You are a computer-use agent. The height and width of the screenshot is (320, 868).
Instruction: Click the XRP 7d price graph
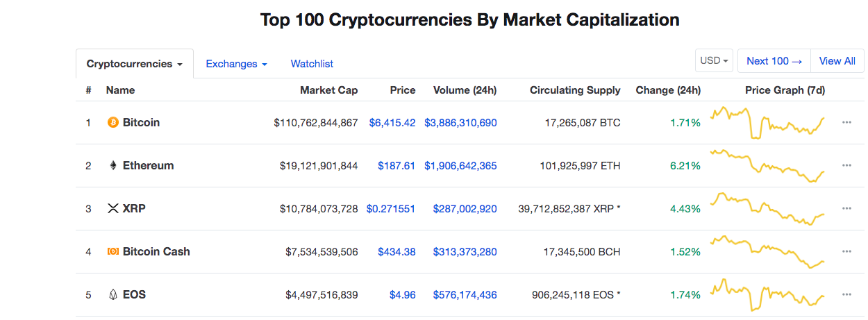pos(767,209)
